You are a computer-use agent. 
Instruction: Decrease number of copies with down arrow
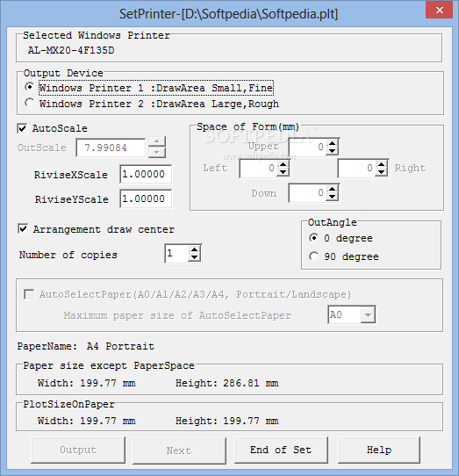pos(194,257)
